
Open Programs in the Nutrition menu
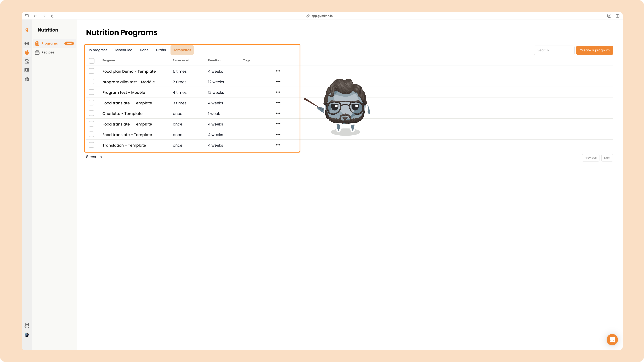click(54, 44)
